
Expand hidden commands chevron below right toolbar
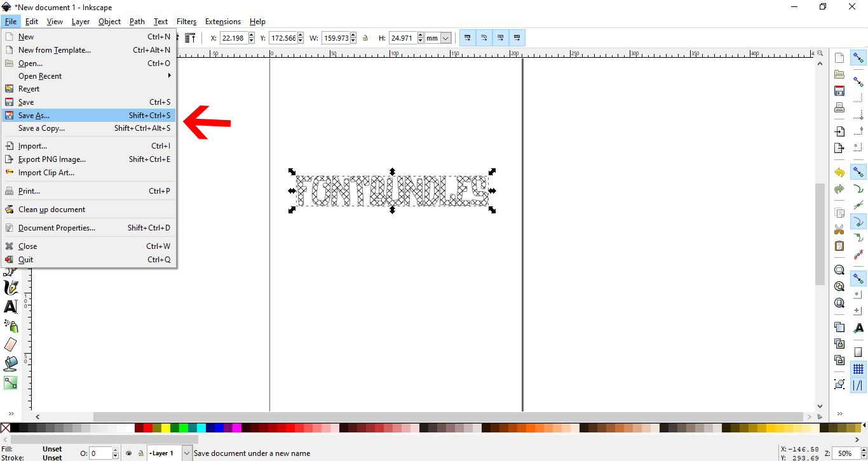839,413
